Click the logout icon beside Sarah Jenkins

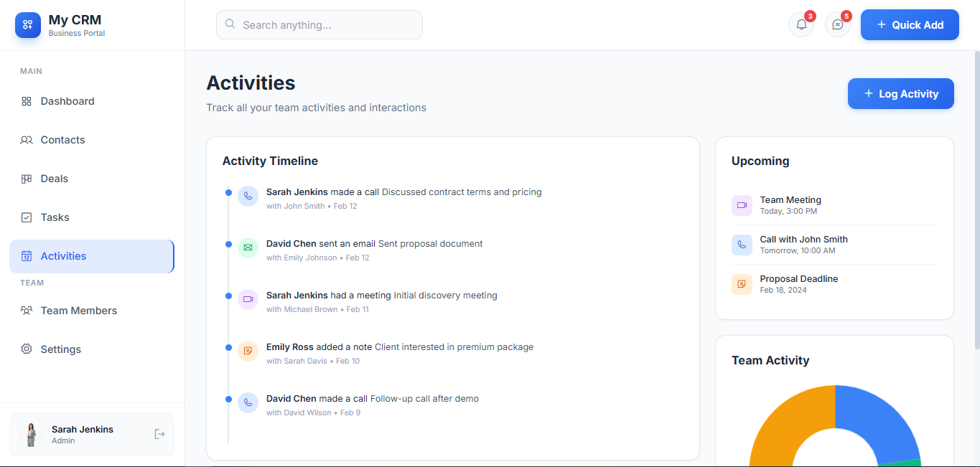pos(159,434)
